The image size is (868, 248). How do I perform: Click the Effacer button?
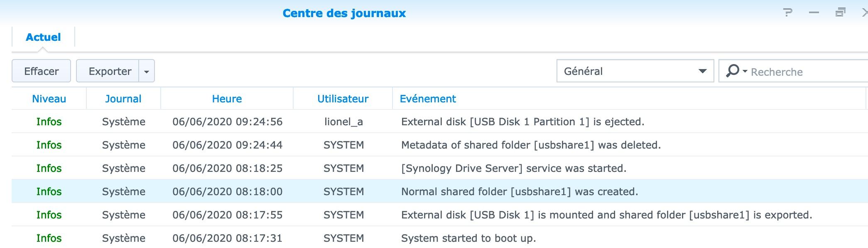pos(41,71)
